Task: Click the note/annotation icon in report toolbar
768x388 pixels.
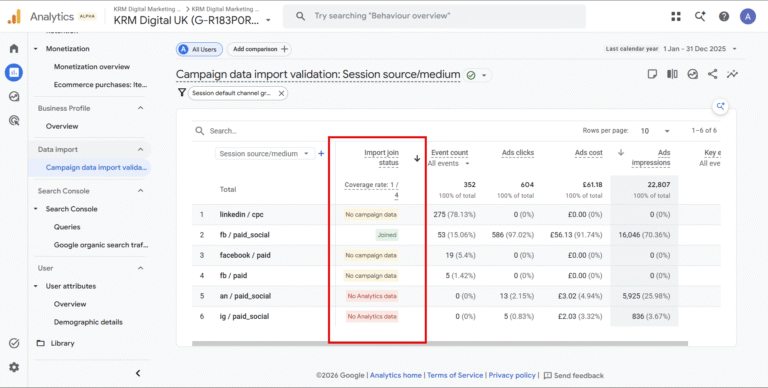Action: pyautogui.click(x=652, y=74)
